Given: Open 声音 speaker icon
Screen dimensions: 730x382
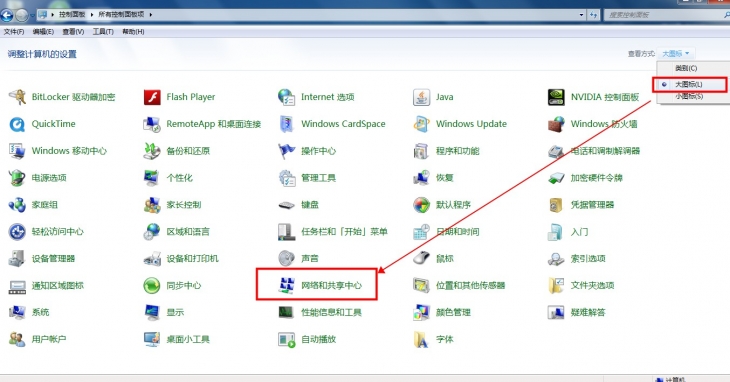Looking at the screenshot, I should click(x=286, y=259).
